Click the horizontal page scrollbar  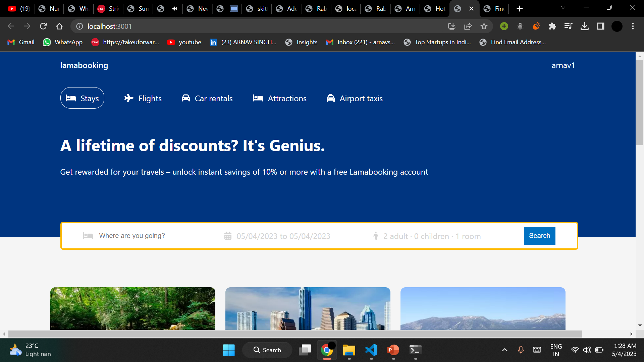(295, 334)
